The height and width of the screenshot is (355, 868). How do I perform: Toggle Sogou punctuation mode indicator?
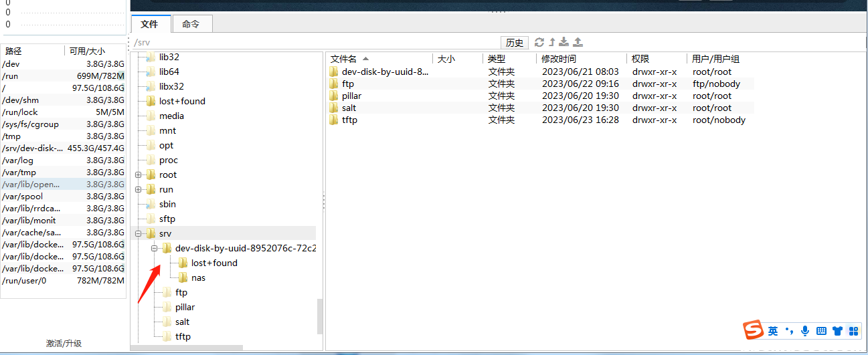coord(790,331)
